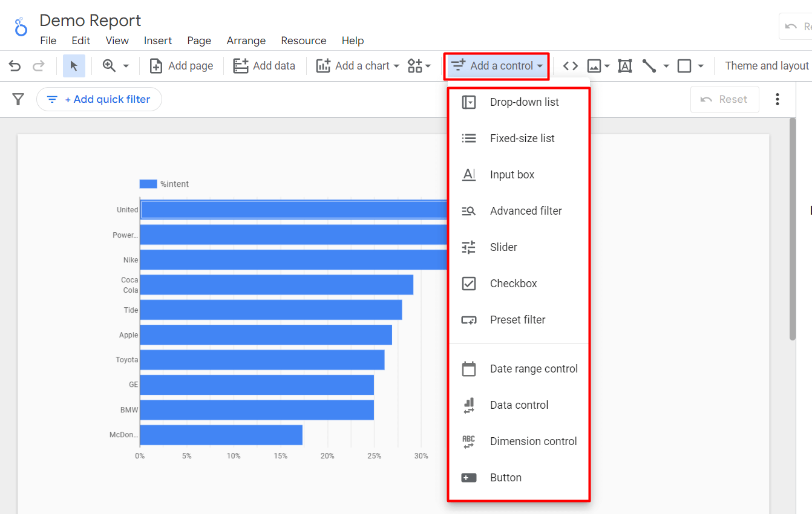
Task: Add a text box via the text icon
Action: (625, 65)
